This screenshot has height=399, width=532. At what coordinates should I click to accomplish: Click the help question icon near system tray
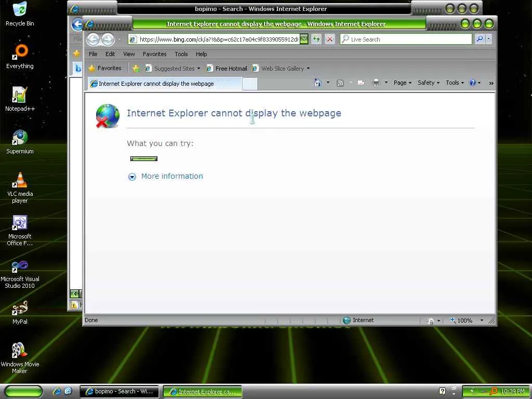442,391
